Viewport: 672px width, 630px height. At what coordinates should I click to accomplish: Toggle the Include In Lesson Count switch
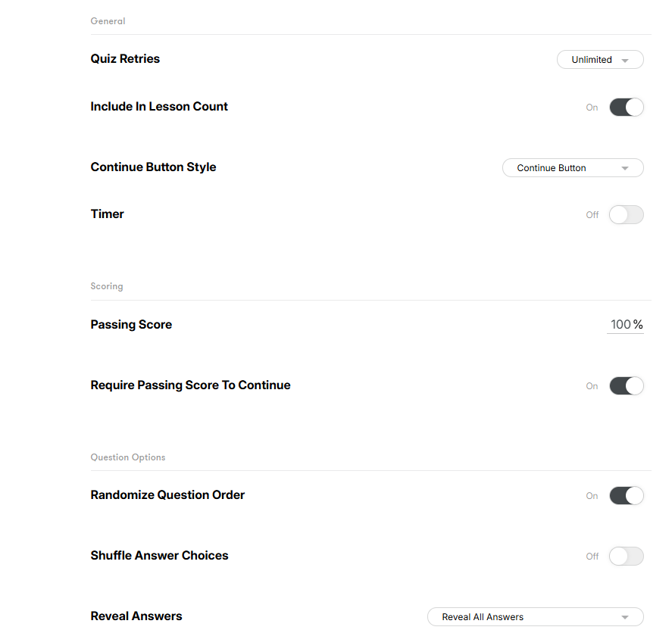pyautogui.click(x=627, y=107)
